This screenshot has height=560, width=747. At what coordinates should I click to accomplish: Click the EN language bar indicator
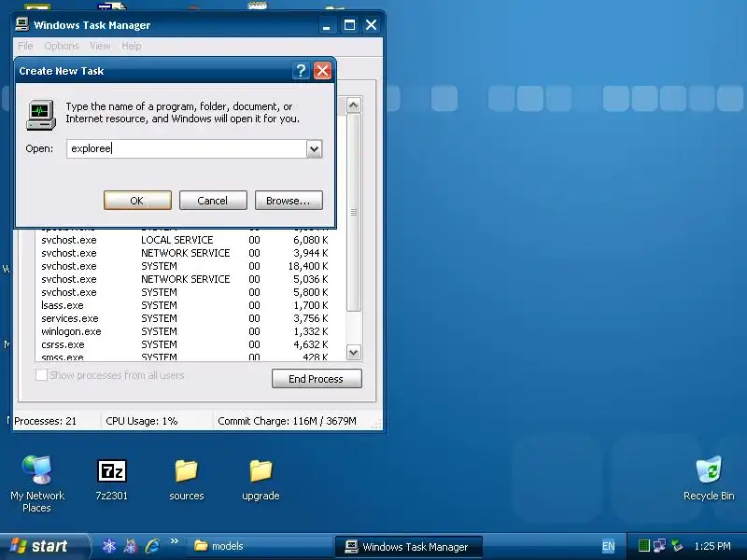point(609,546)
